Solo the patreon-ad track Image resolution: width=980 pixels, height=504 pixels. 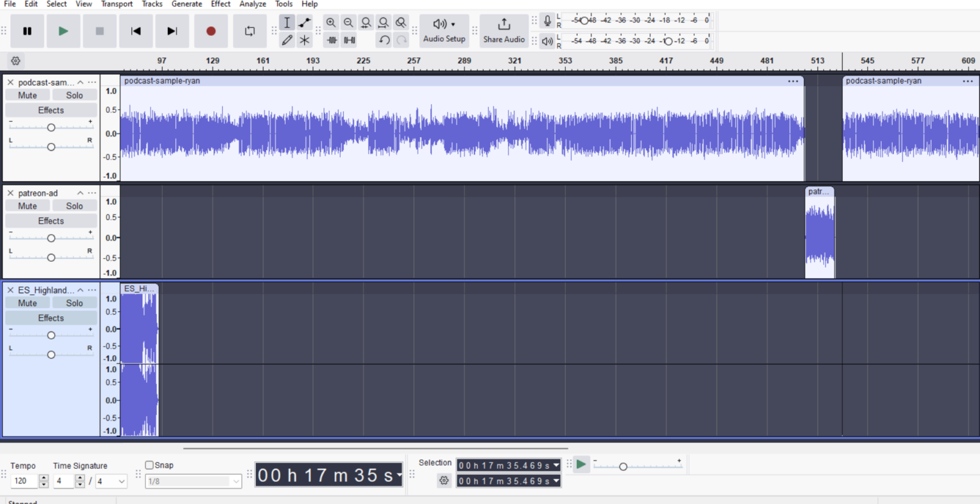click(75, 205)
